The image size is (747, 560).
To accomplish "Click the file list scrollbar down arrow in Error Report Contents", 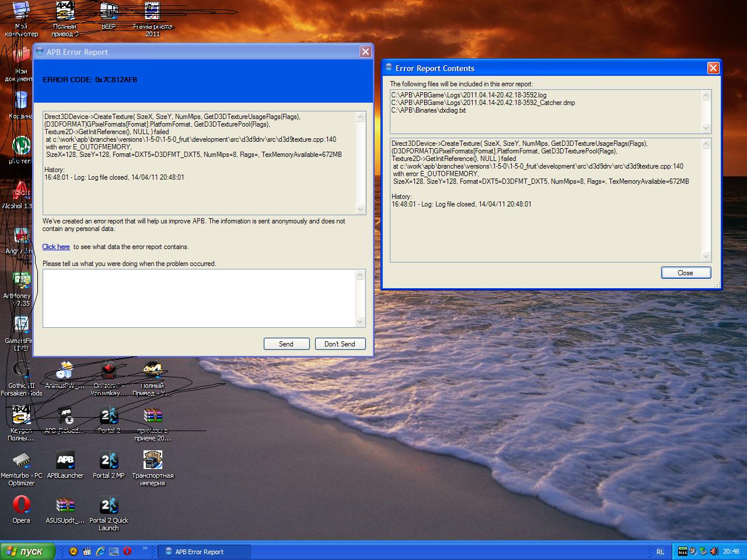I will (x=706, y=128).
